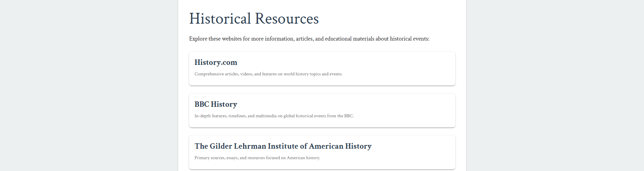
Task: Open the History.com resource link
Action: [216, 63]
